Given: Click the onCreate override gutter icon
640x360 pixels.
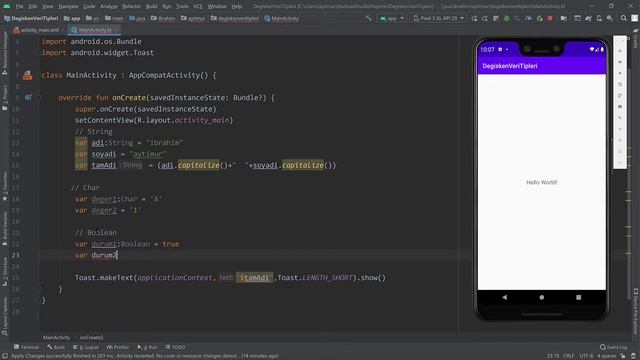Looking at the screenshot, I should pos(28,98).
